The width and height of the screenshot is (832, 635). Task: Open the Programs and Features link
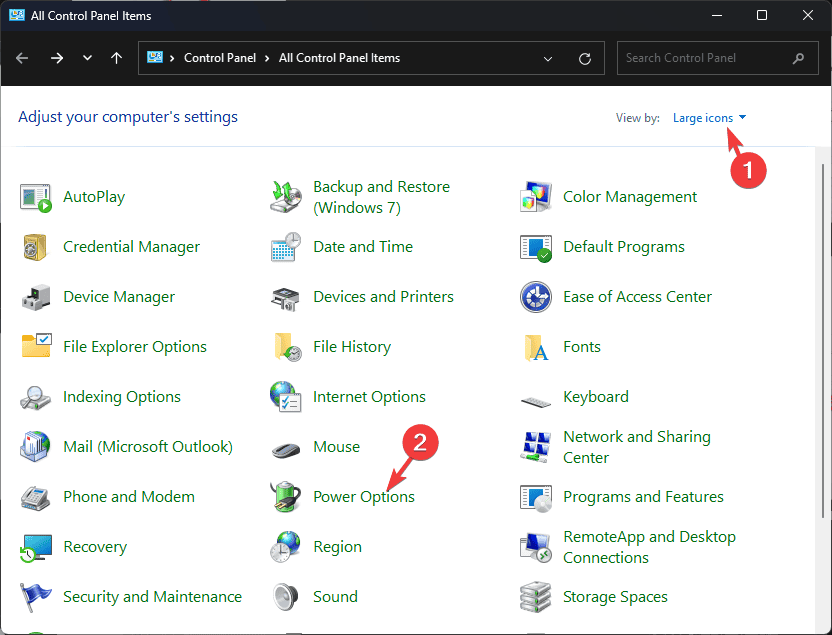(x=643, y=497)
